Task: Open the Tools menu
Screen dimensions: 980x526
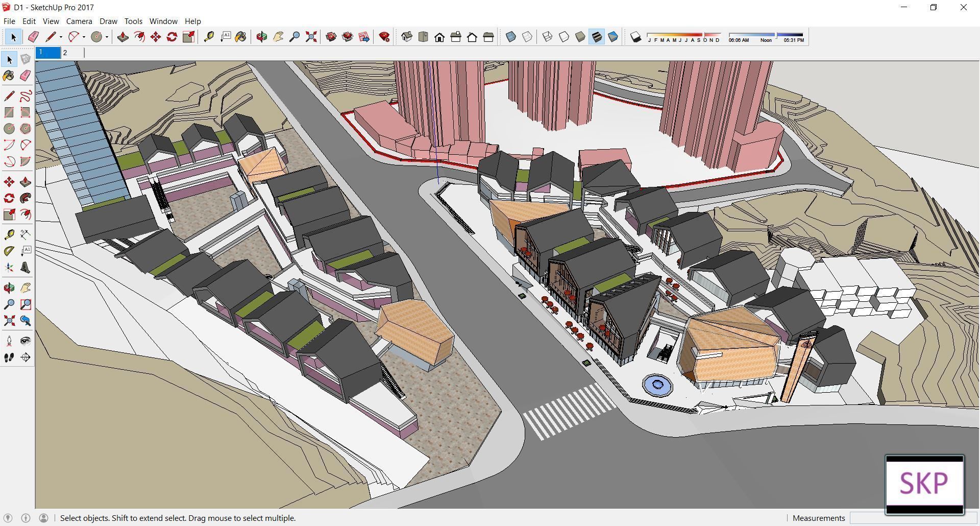Action: (x=133, y=21)
